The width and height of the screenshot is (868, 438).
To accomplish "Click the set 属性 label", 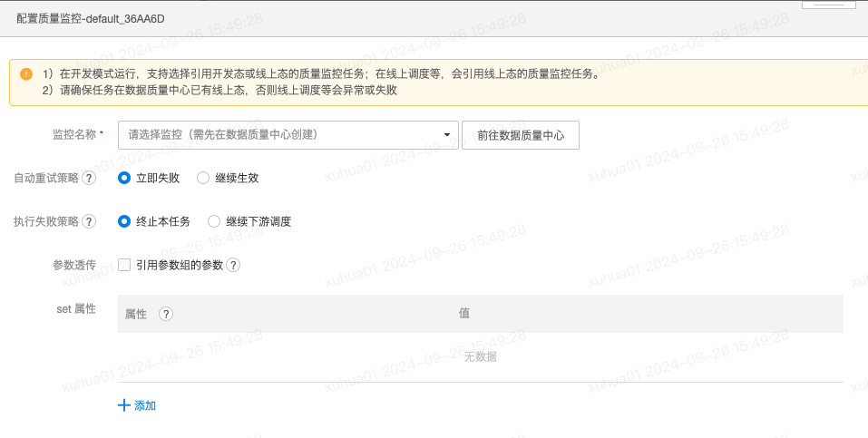I will pos(76,309).
